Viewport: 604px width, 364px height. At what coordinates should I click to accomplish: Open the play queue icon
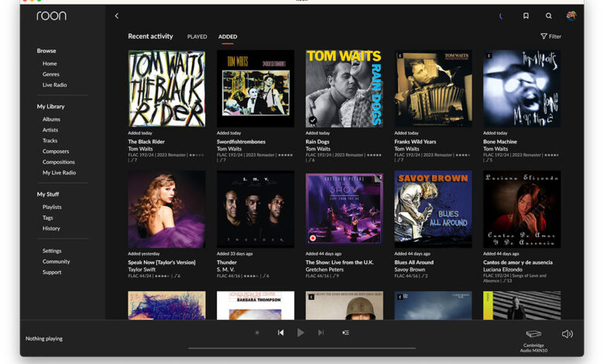coord(345,332)
